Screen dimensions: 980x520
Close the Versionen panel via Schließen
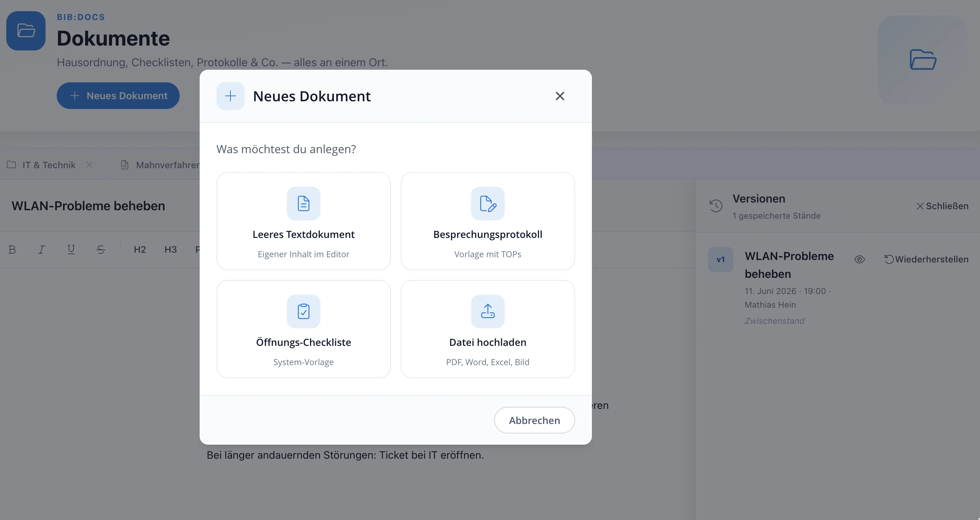942,206
